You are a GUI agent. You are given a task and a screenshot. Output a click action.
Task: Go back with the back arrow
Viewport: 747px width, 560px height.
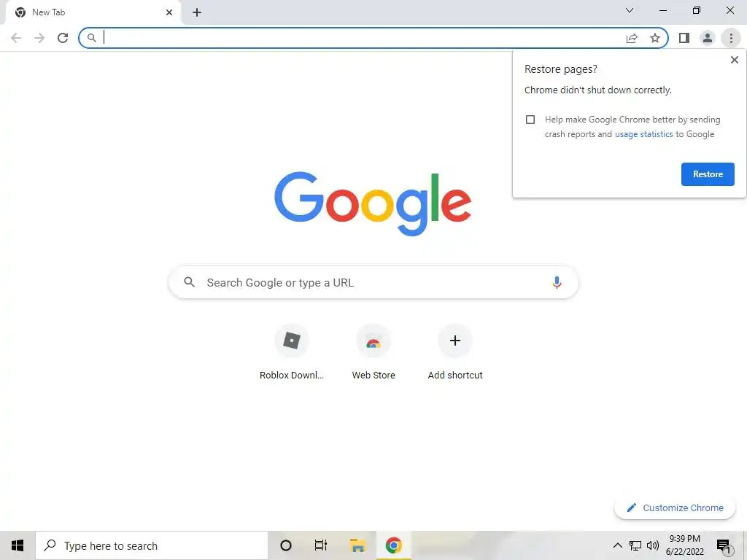pyautogui.click(x=16, y=38)
